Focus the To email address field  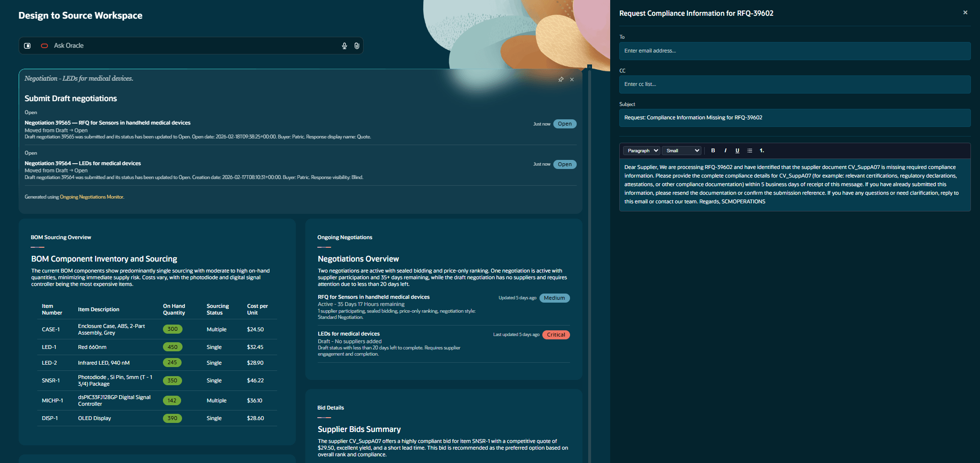pos(795,51)
